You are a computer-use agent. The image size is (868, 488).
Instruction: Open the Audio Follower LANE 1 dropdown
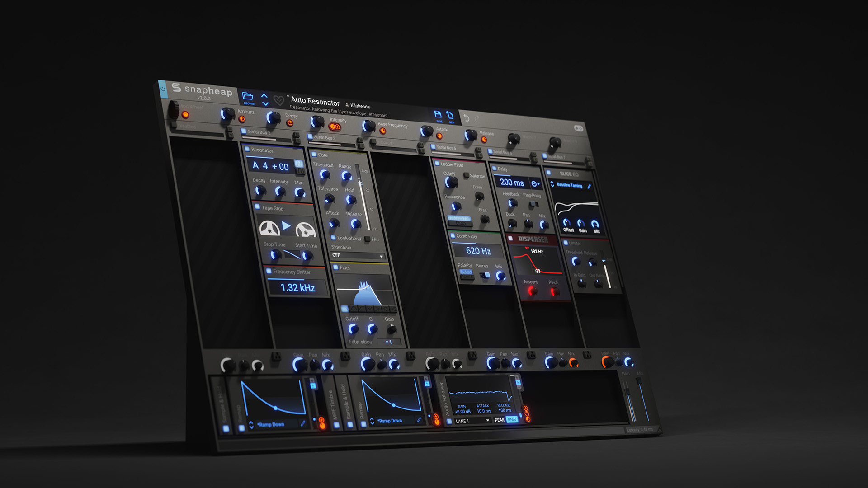(x=473, y=421)
